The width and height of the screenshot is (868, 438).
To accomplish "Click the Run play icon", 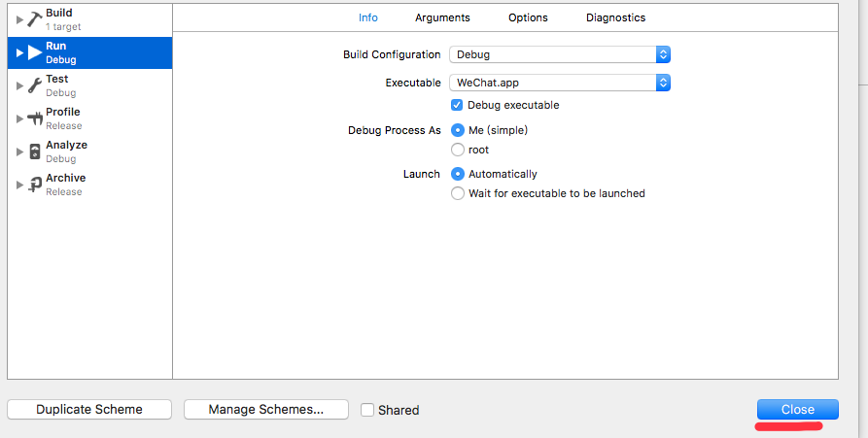I will tap(35, 52).
